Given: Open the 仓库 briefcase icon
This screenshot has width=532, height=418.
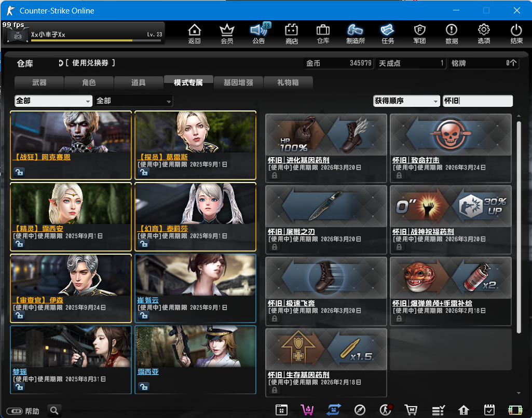Looking at the screenshot, I should [323, 34].
